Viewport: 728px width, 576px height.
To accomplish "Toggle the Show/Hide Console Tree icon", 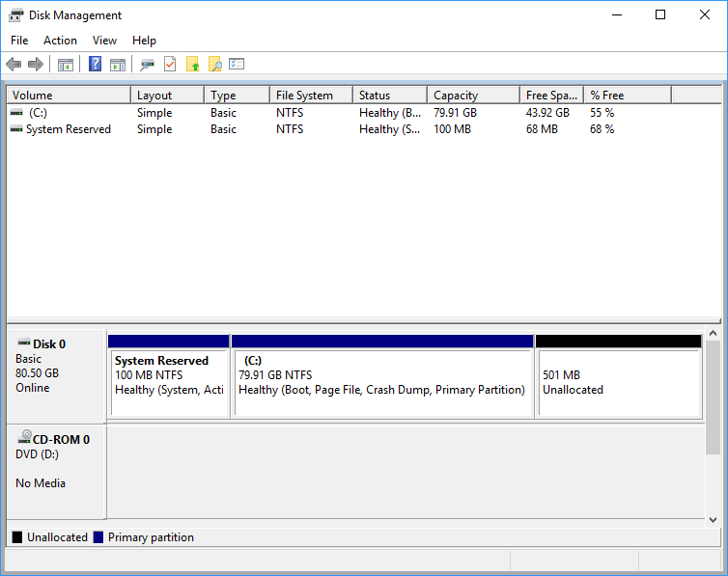I will (66, 65).
